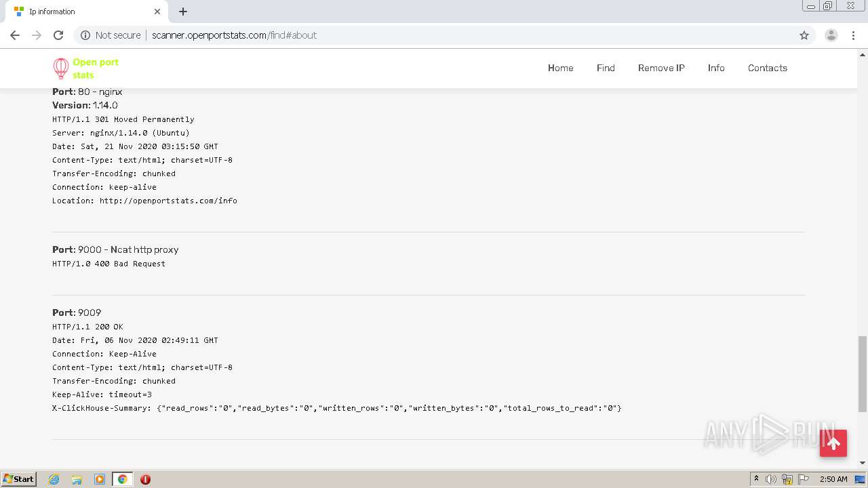This screenshot has width=868, height=488.
Task: Select the Ip information tab
Action: pyautogui.click(x=87, y=12)
